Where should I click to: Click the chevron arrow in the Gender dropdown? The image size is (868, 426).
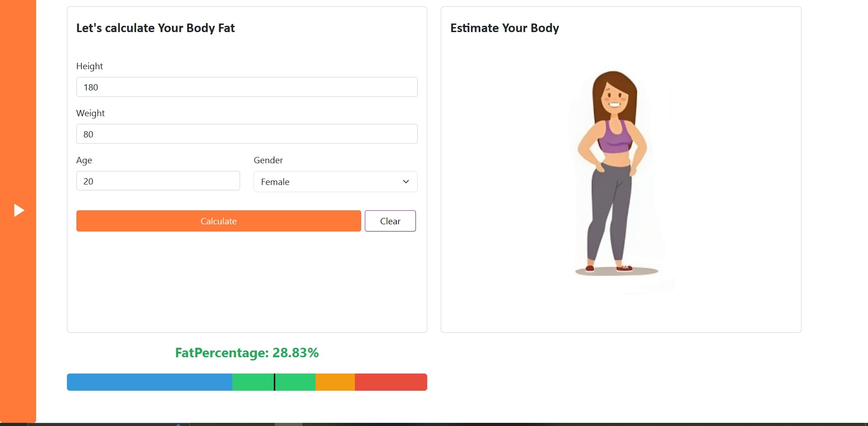[x=406, y=182]
